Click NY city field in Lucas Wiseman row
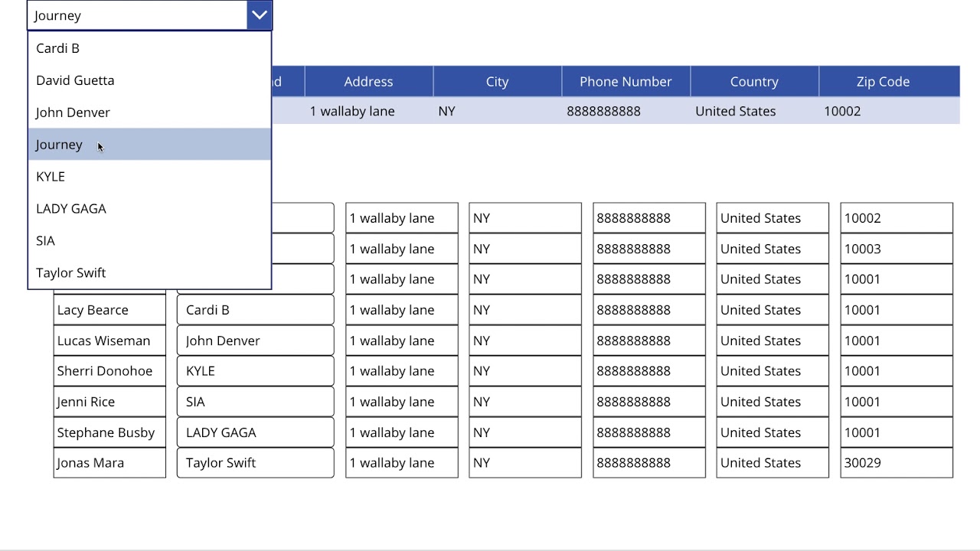Viewport: 980px width, 551px height. [x=525, y=341]
